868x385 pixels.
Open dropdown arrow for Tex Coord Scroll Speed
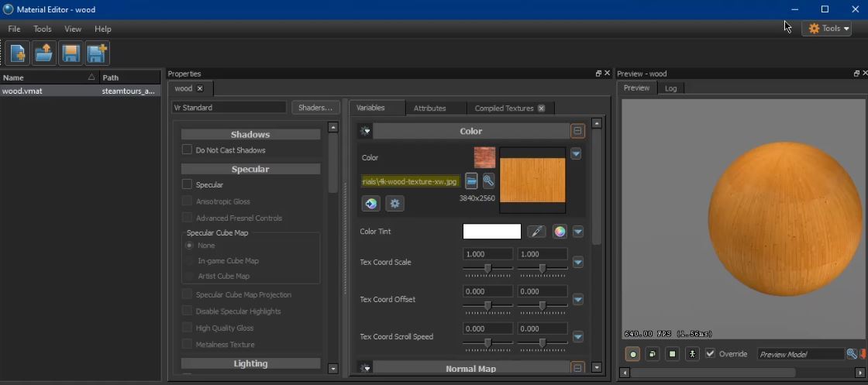tap(578, 337)
